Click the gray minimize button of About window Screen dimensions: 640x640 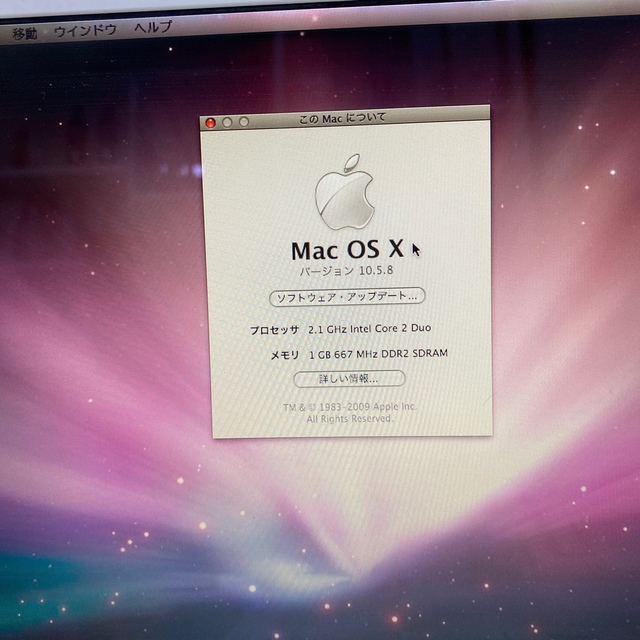click(227, 122)
